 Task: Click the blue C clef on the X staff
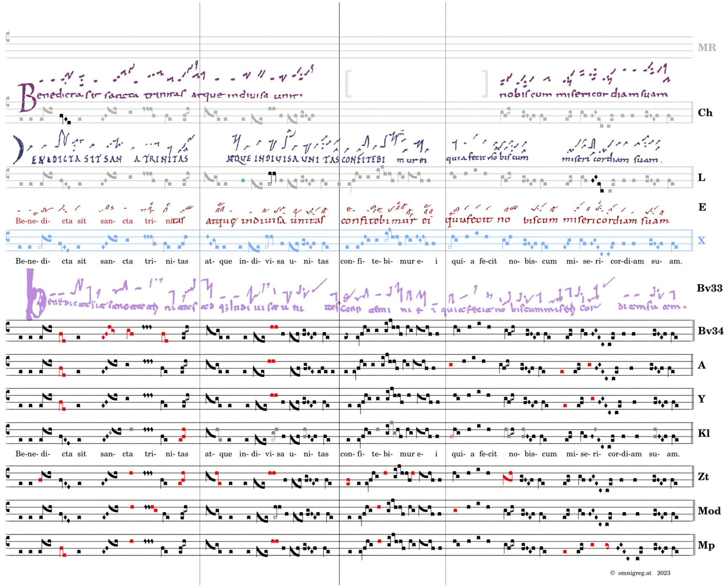click(8, 238)
